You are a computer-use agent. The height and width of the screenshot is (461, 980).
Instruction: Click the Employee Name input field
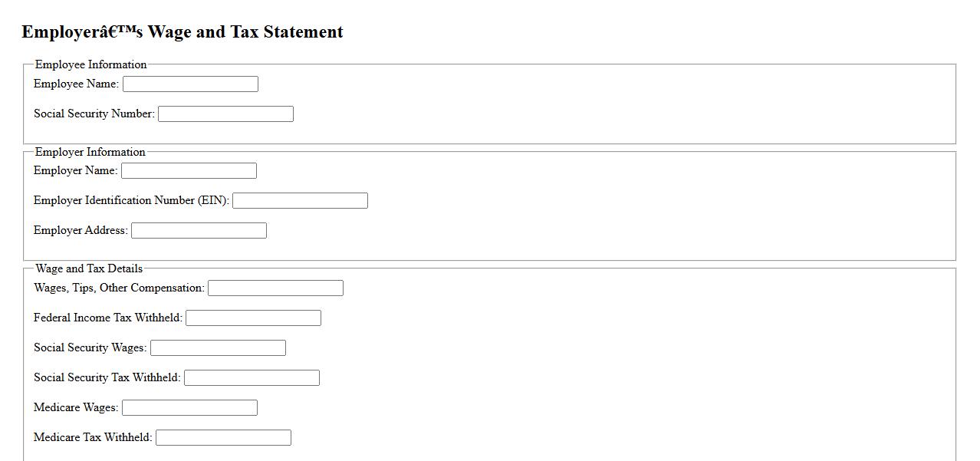(x=190, y=84)
